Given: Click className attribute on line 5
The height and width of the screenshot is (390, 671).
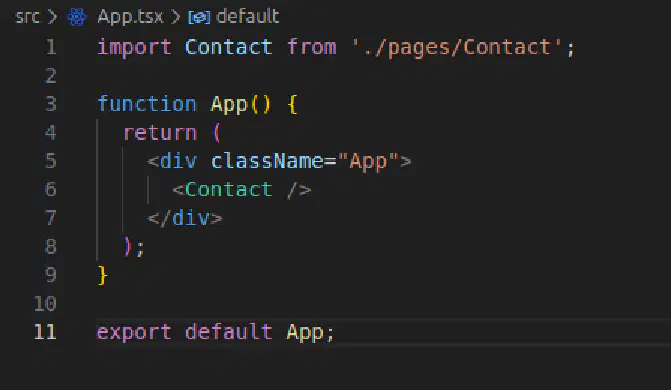Looking at the screenshot, I should [x=267, y=161].
